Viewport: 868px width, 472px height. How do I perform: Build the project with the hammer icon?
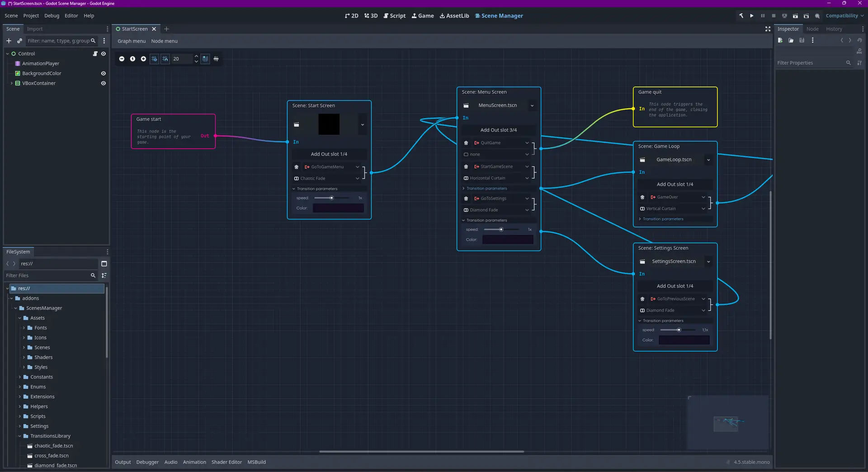741,15
